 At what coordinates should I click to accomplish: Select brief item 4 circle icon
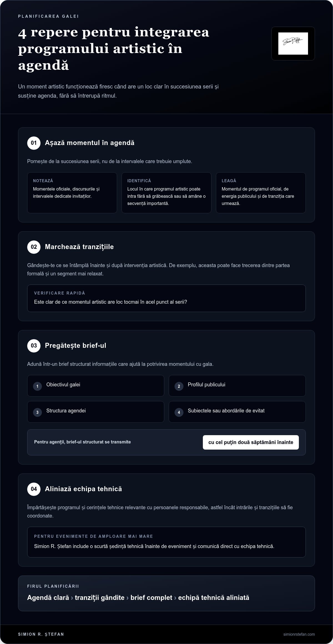point(179,412)
